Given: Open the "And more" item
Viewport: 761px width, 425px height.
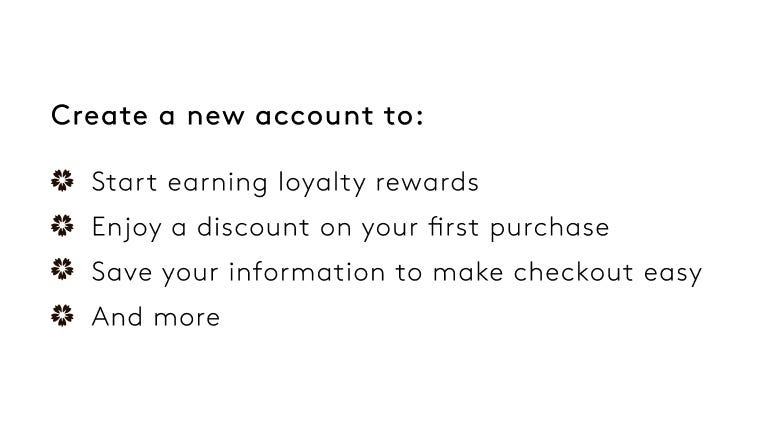Looking at the screenshot, I should point(156,317).
